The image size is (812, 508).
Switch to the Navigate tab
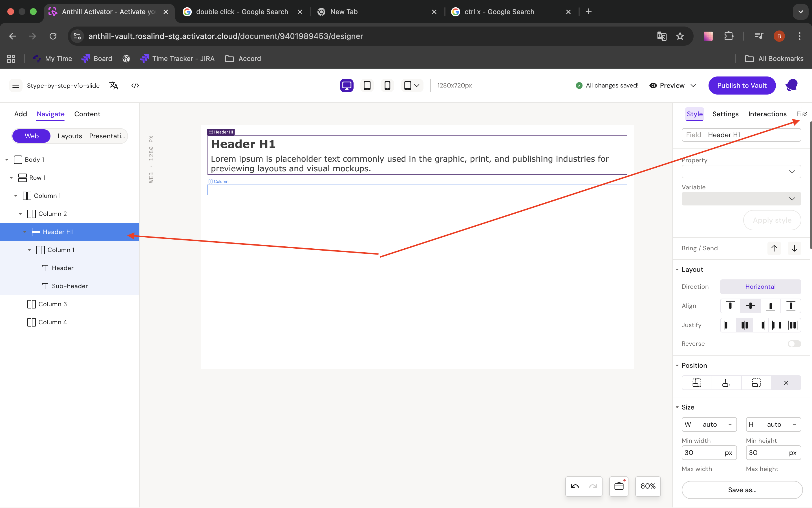click(51, 114)
